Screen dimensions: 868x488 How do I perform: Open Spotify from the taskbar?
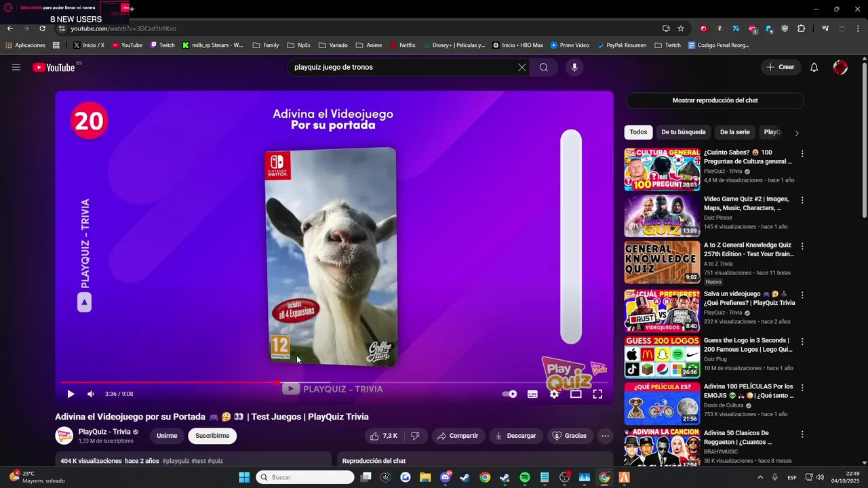point(525,477)
